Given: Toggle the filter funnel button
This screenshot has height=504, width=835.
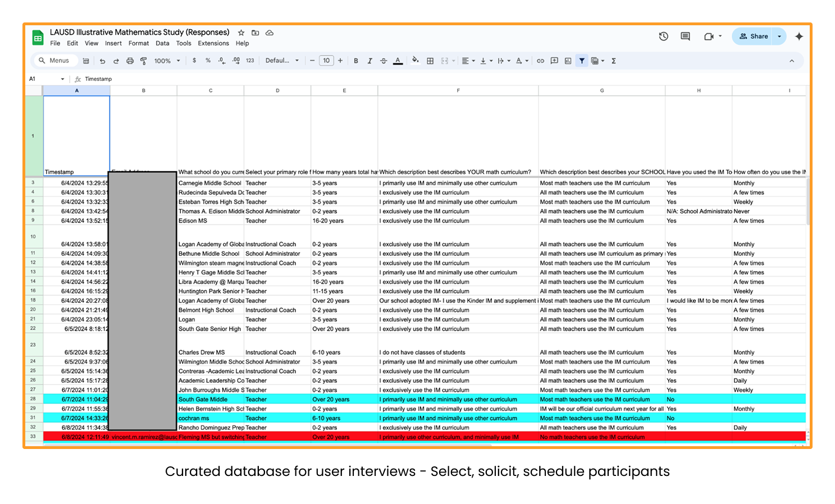Looking at the screenshot, I should pos(582,61).
